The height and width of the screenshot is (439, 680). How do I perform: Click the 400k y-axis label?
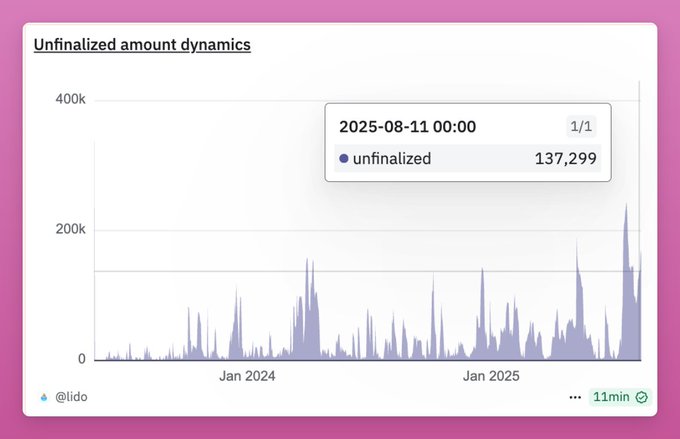pos(70,99)
